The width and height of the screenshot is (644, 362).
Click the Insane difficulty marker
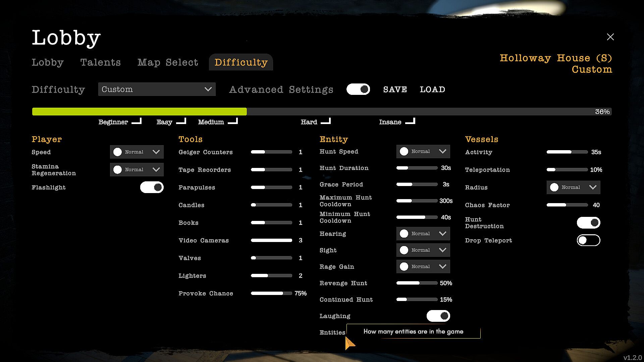tap(397, 122)
